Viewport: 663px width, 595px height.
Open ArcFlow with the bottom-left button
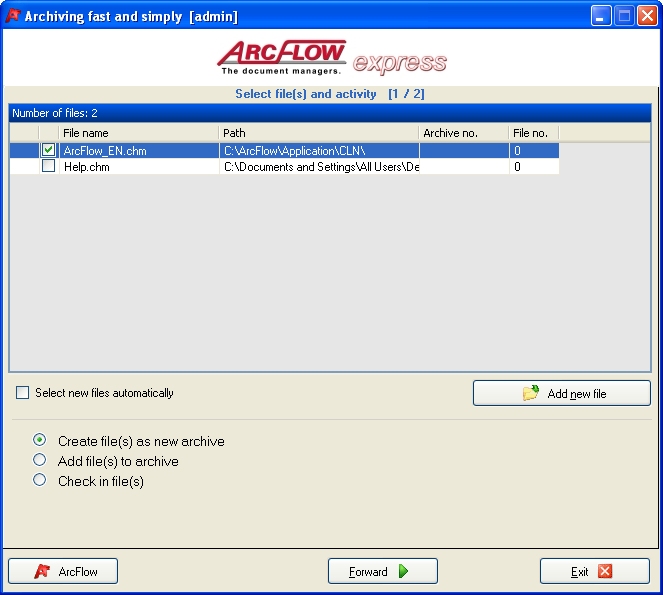click(x=63, y=571)
